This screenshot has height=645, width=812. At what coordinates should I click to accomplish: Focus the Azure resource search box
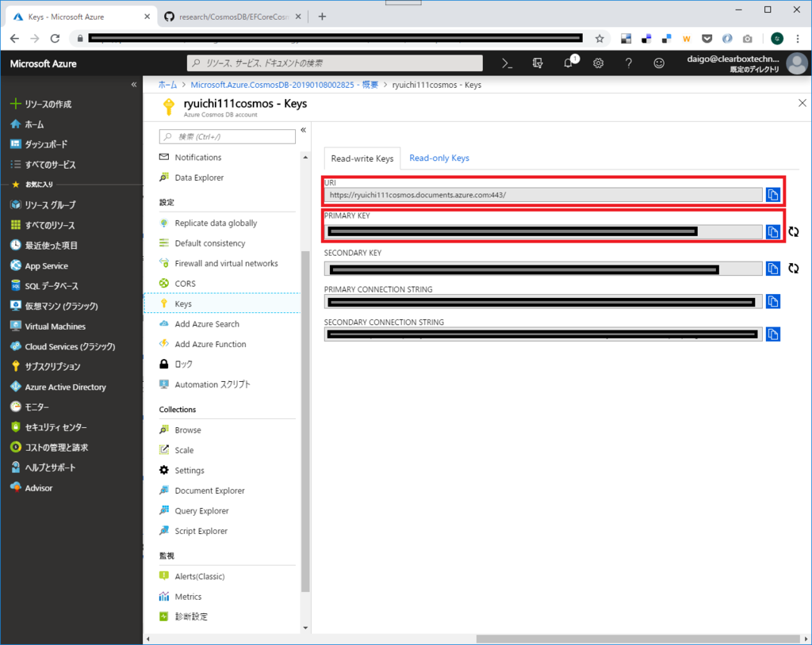click(x=335, y=63)
